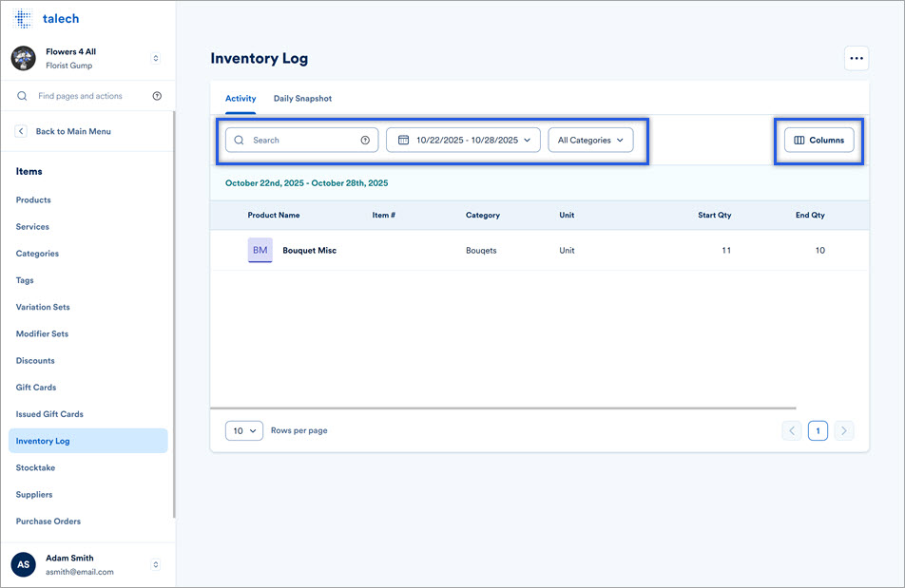This screenshot has height=588, width=905.
Task: Open the 10 rows per page dropdown
Action: click(244, 430)
